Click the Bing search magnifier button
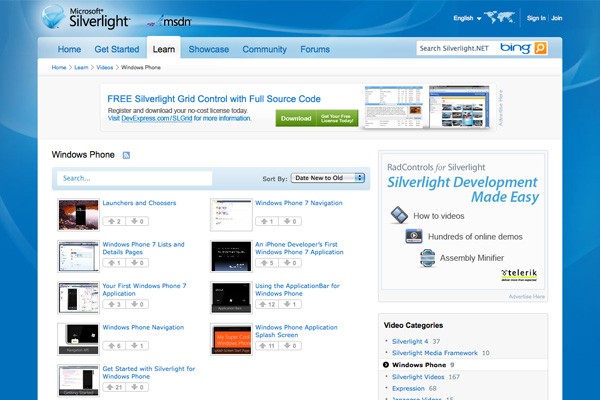600x400 pixels. tap(540, 48)
